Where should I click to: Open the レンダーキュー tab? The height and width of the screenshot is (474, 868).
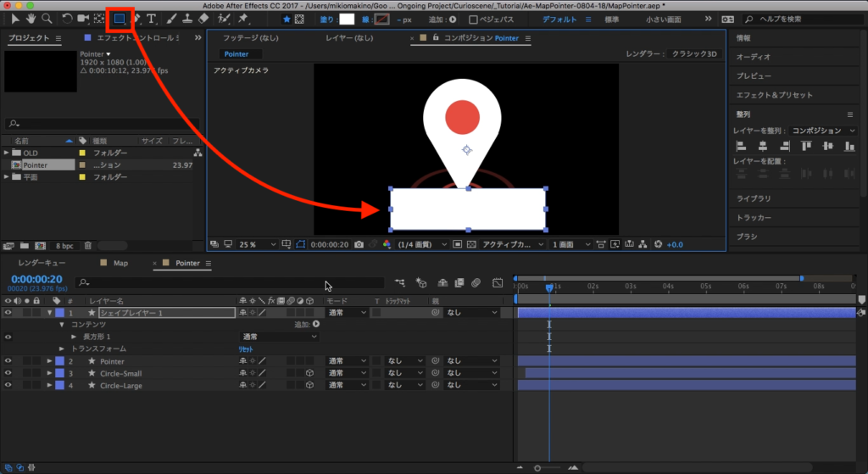pos(41,263)
